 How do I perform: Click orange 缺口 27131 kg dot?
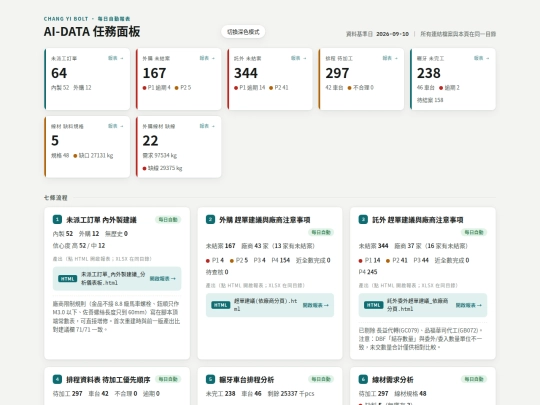point(75,156)
